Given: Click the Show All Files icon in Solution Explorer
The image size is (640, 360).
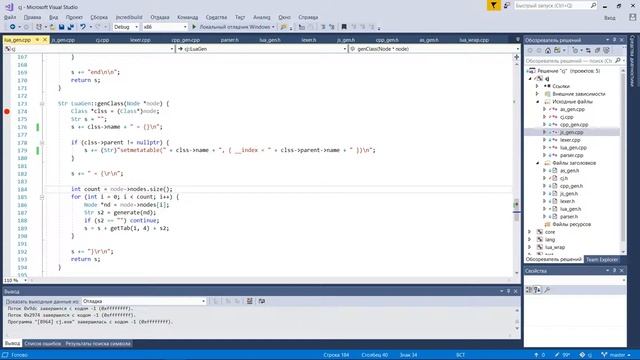Looking at the screenshot, I should point(606,50).
